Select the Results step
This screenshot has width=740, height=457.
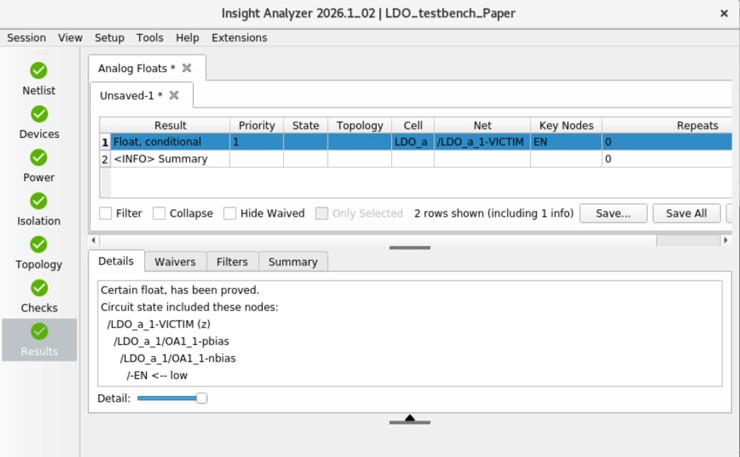tap(39, 340)
